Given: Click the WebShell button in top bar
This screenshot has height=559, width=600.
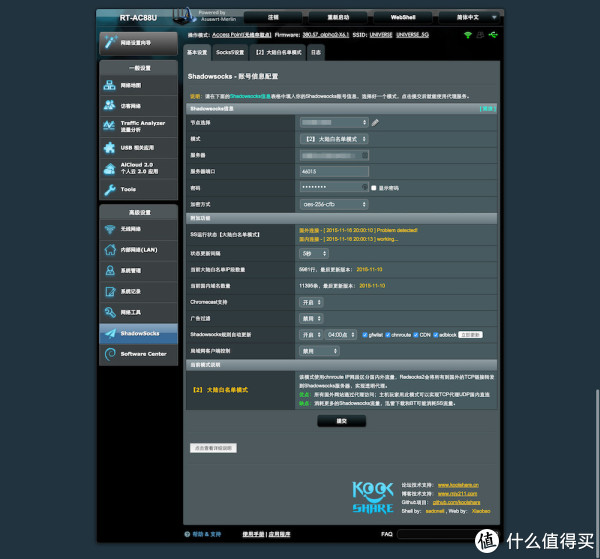Looking at the screenshot, I should coord(403,17).
